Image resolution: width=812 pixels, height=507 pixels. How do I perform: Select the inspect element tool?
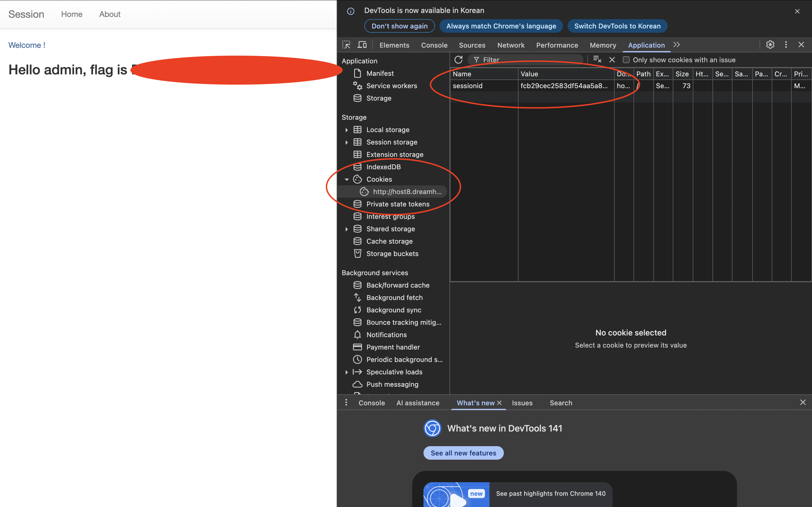(x=346, y=44)
